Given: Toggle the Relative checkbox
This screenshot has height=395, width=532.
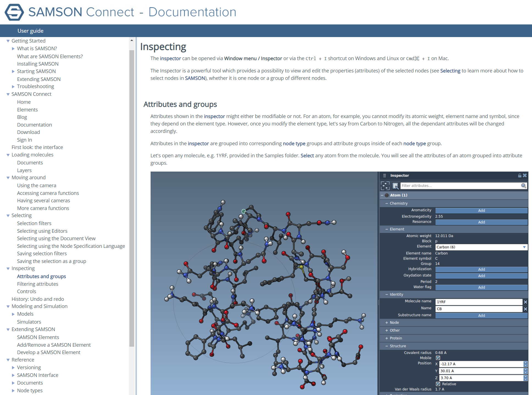Looking at the screenshot, I should click(x=438, y=384).
